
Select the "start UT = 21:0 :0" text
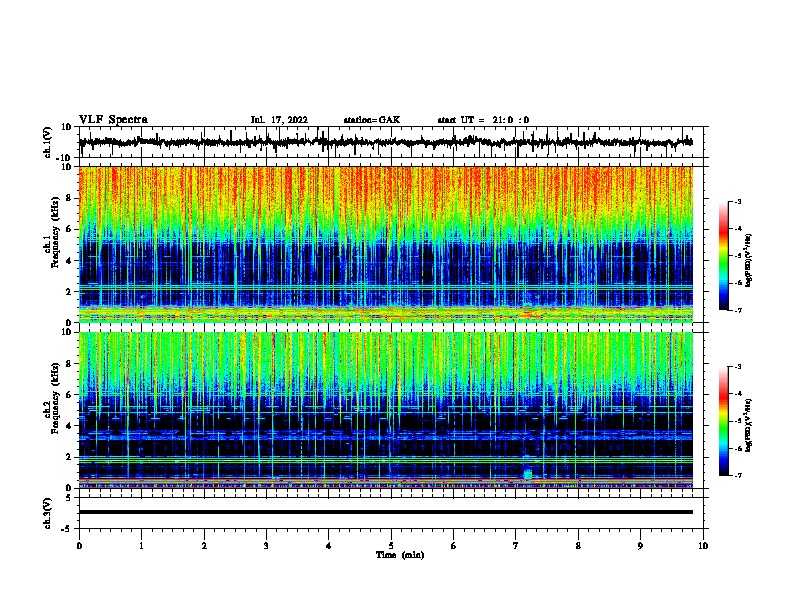pos(483,120)
